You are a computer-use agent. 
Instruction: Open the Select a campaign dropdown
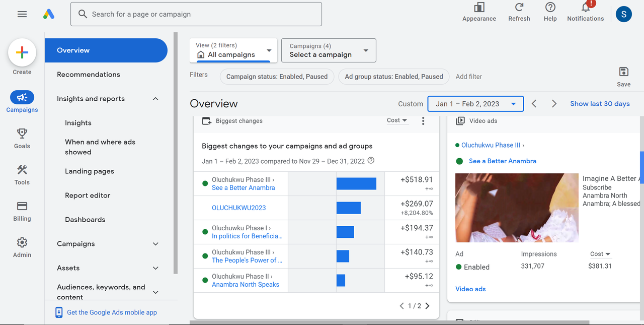(x=329, y=50)
